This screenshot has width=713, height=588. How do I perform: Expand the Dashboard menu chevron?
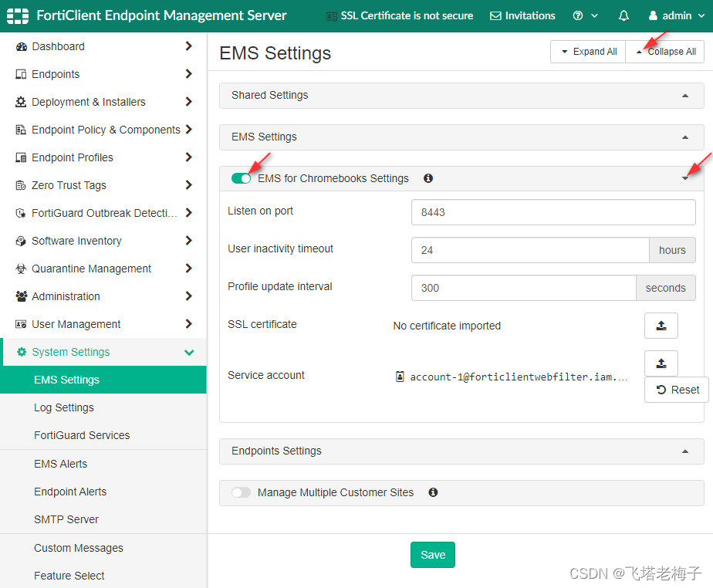click(x=189, y=46)
